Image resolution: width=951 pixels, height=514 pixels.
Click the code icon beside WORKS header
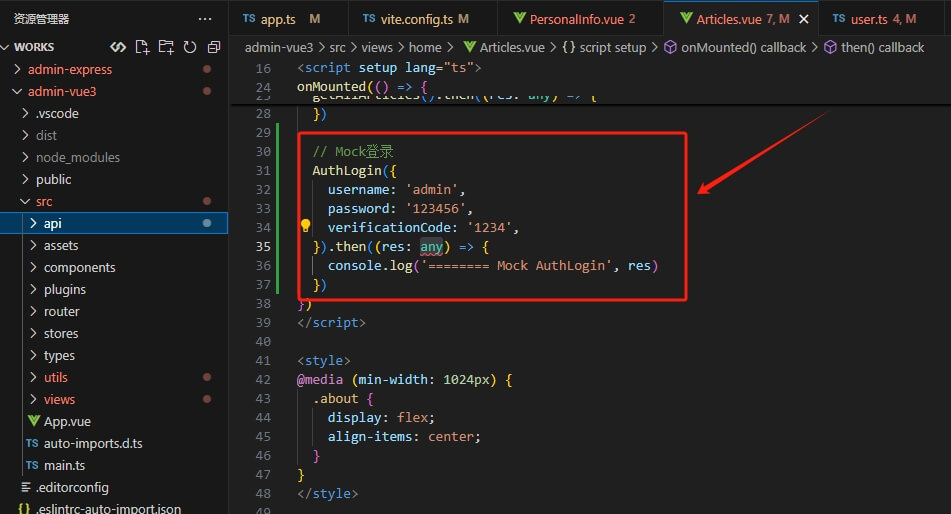[x=118, y=47]
